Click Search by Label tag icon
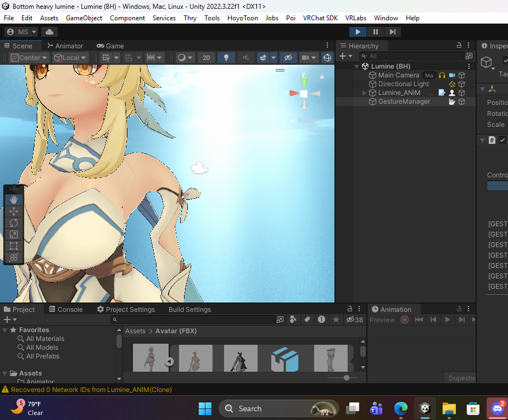Viewport: 508px width, 420px height. pos(307,320)
